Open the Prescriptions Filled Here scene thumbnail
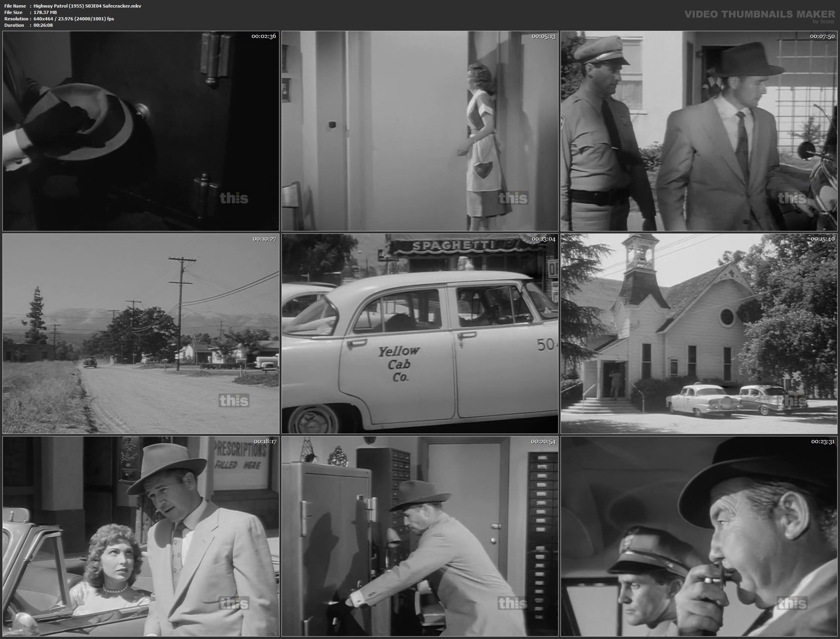The height and width of the screenshot is (639, 840). 141,536
